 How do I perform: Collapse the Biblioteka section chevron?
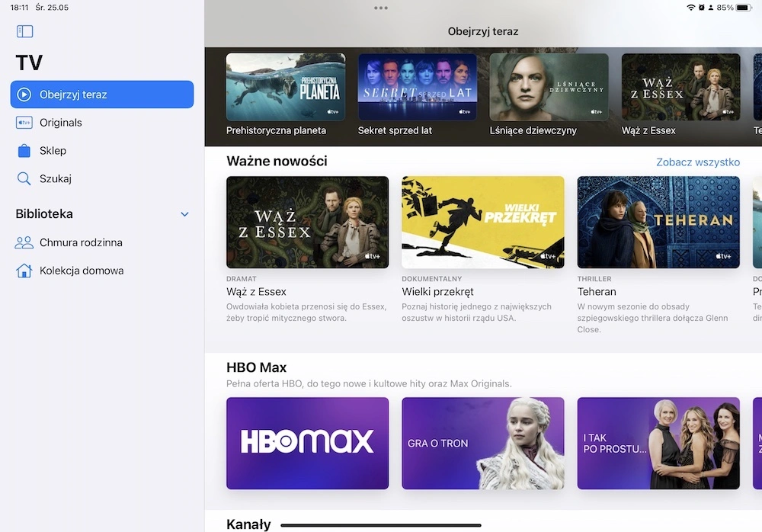point(184,214)
